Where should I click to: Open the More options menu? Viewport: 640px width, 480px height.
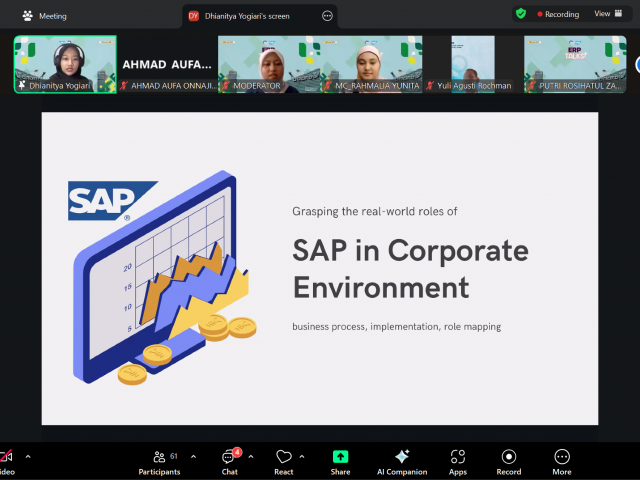point(562,462)
